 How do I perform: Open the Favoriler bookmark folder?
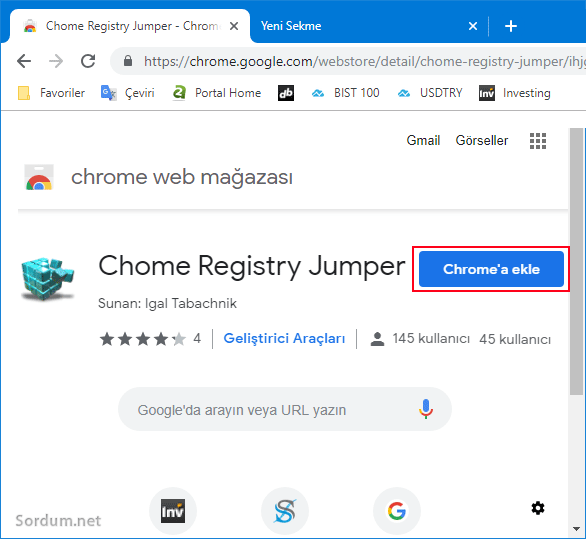(x=51, y=93)
